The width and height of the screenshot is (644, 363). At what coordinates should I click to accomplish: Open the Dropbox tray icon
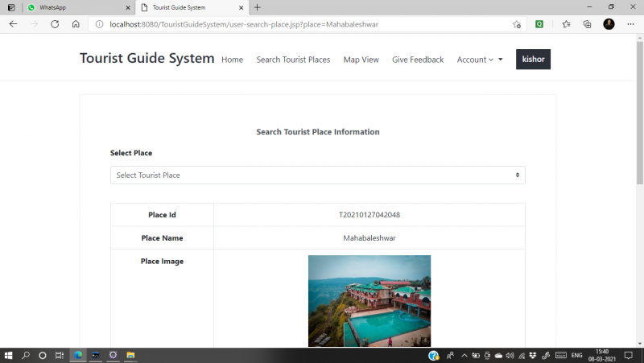[x=533, y=356]
